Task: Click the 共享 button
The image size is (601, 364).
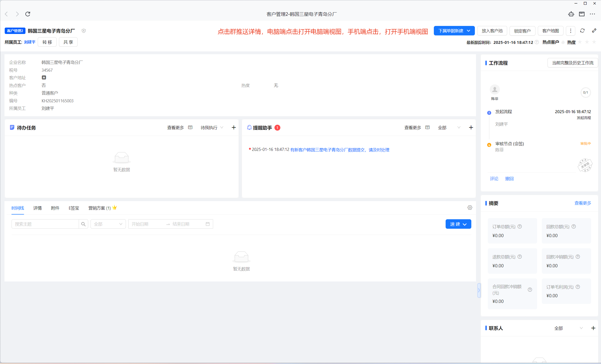Action: pyautogui.click(x=68, y=42)
